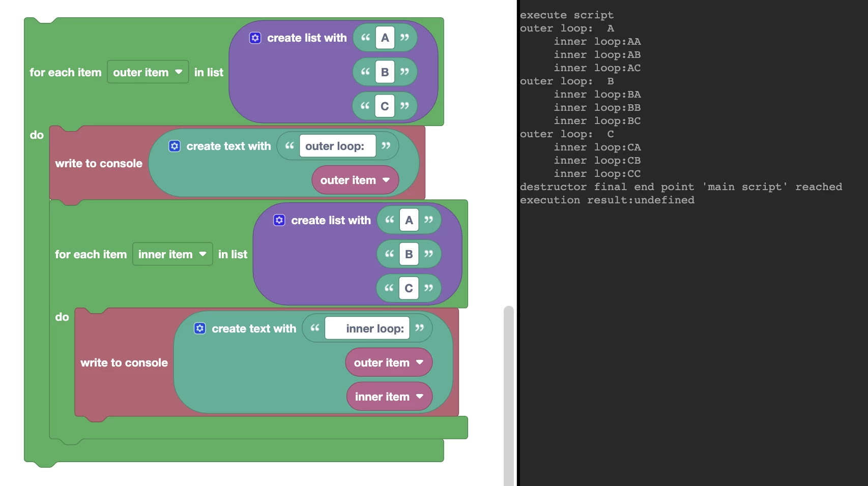Open the outer item loop variable dropdown

[148, 72]
